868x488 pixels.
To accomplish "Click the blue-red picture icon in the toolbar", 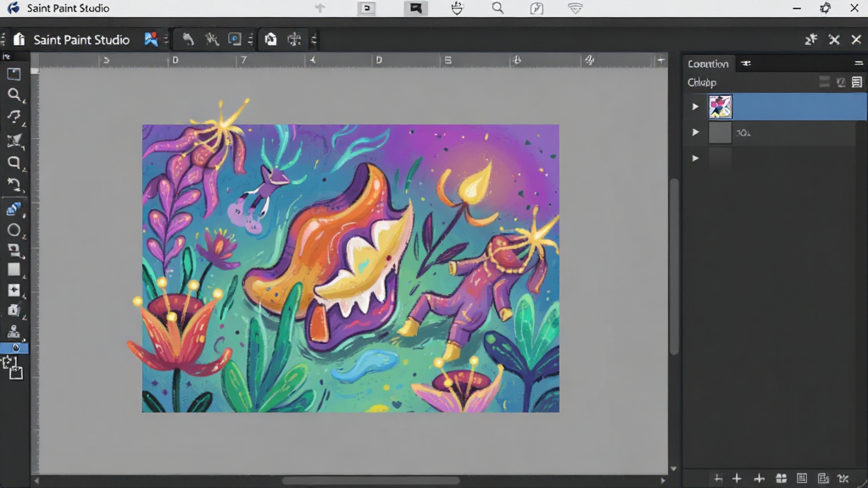I will pos(151,39).
